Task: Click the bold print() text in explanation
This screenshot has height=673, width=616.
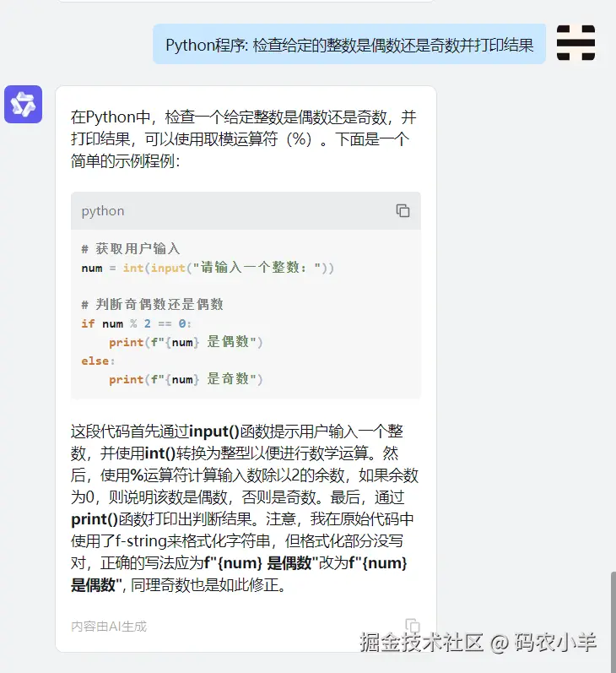Action: point(95,519)
